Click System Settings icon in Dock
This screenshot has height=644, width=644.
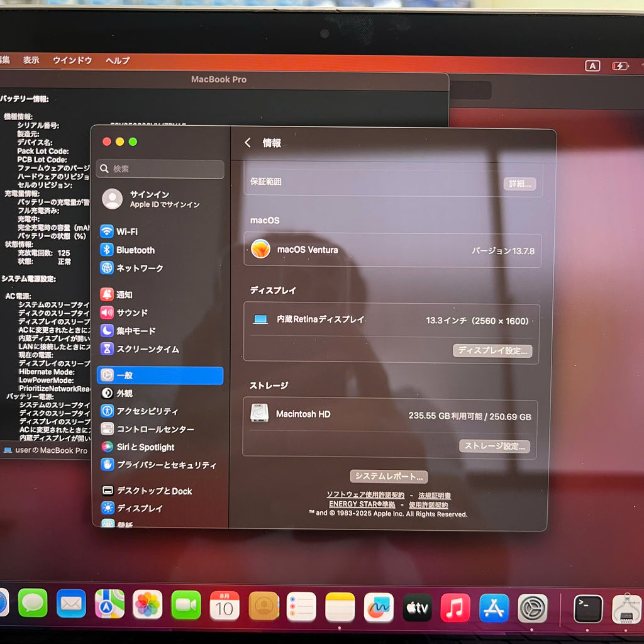532,609
